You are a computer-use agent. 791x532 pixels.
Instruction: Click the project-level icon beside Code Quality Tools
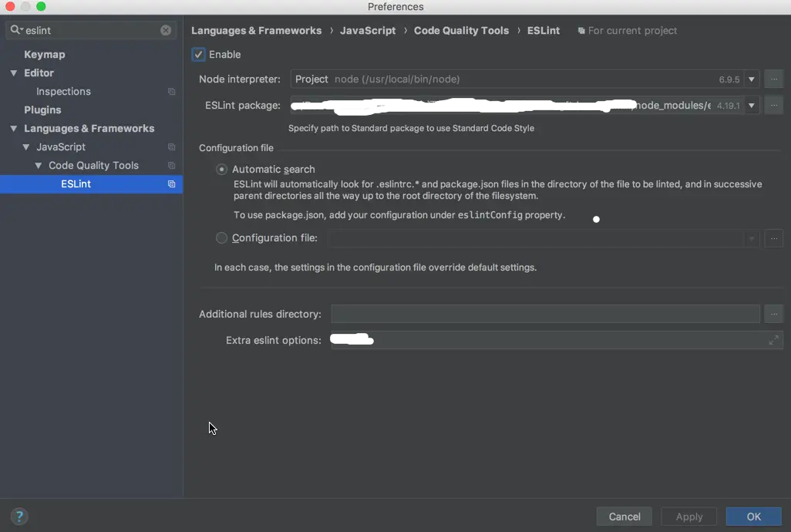coord(171,166)
